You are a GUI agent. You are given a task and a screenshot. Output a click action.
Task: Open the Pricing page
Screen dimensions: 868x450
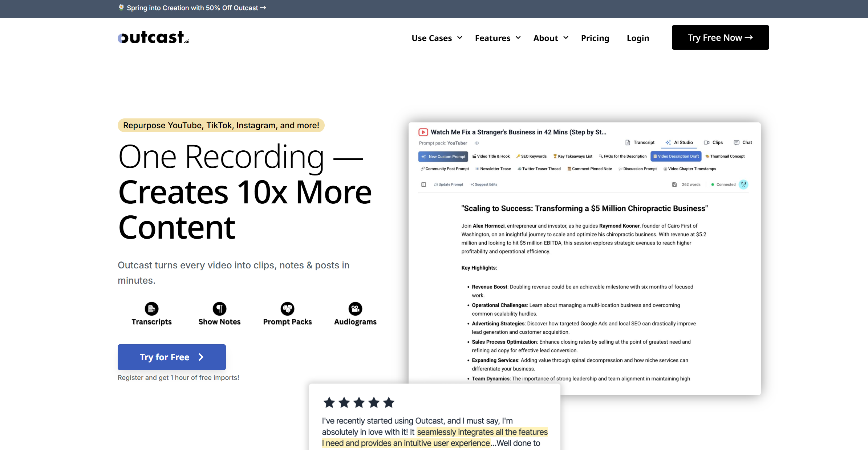[595, 38]
